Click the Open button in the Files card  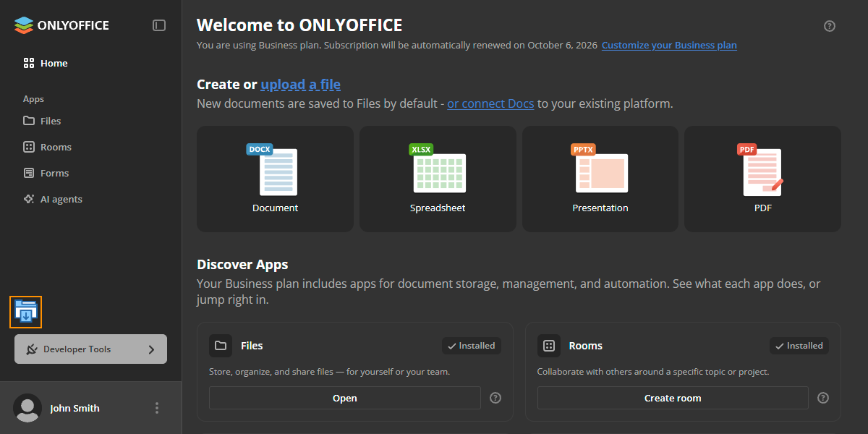coord(345,398)
